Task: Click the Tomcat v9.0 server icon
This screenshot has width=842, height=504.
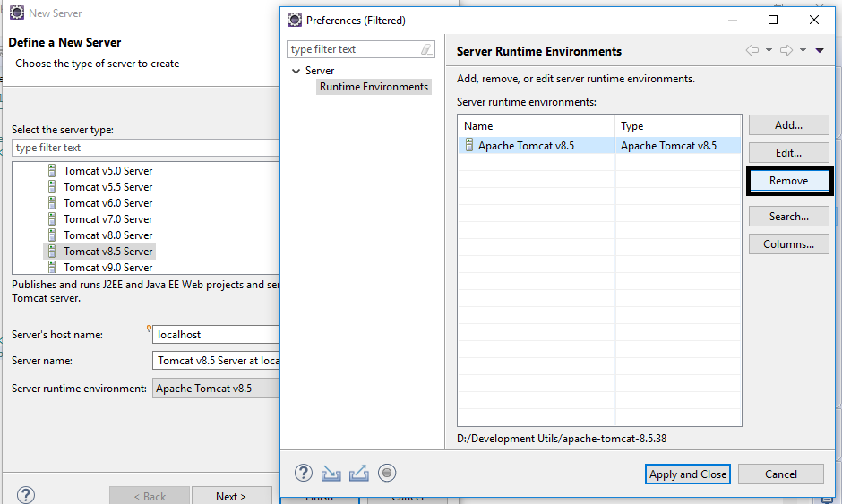Action: tap(52, 267)
